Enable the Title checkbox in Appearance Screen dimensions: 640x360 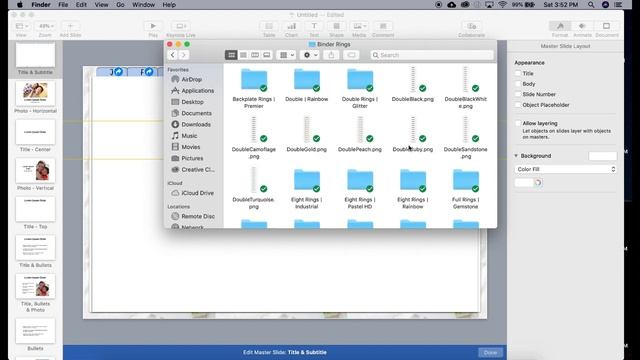518,73
